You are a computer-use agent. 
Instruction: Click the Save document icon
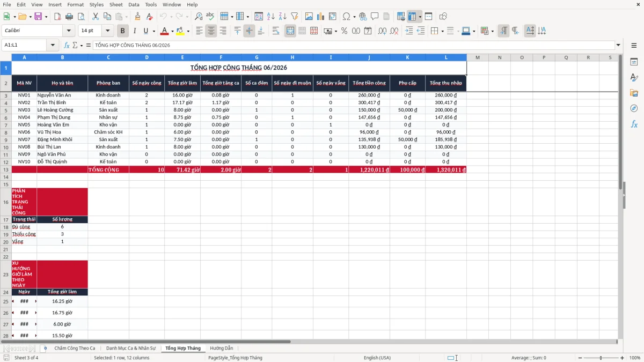(38, 17)
